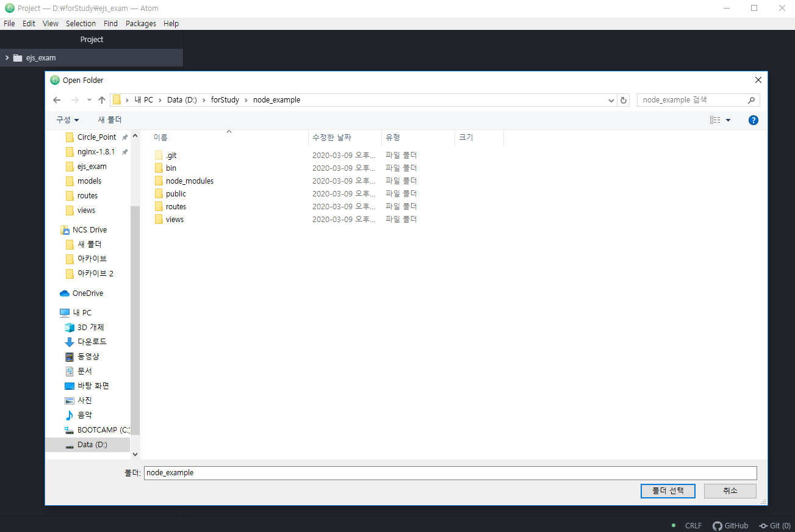
Task: Expand path chevron after 내 PC
Action: pyautogui.click(x=160, y=100)
